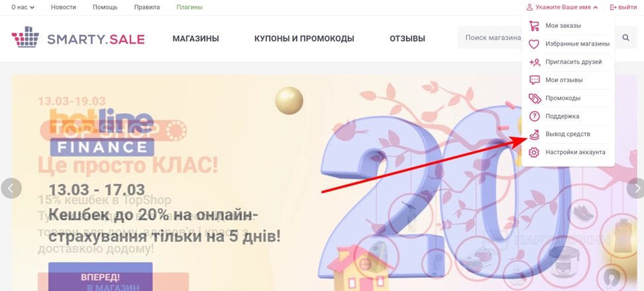644x291 pixels.
Task: Click the search magnifier icon
Action: click(625, 38)
